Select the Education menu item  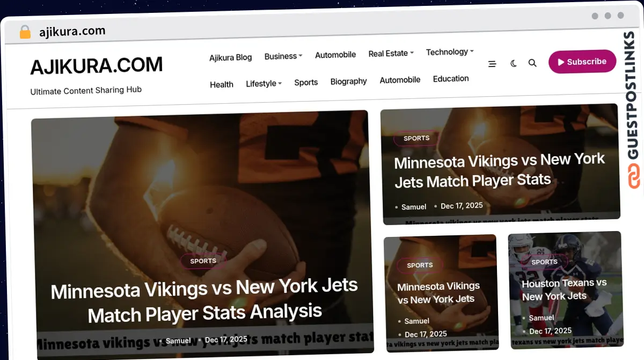tap(451, 78)
